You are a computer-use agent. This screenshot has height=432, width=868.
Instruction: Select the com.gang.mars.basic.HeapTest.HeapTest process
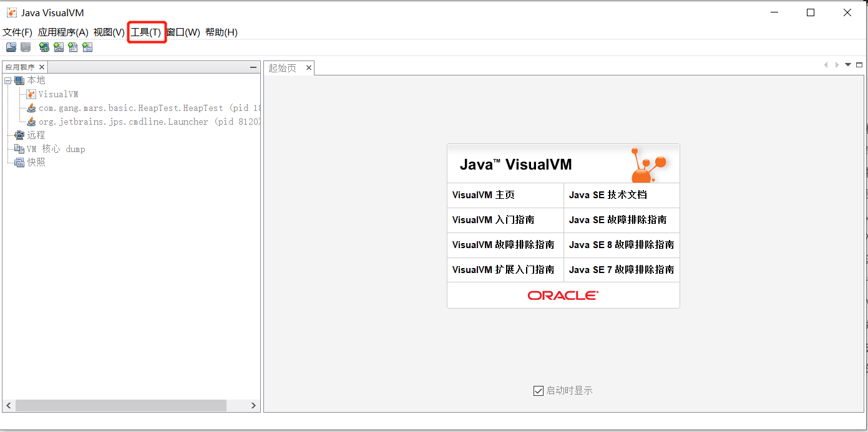(x=149, y=108)
